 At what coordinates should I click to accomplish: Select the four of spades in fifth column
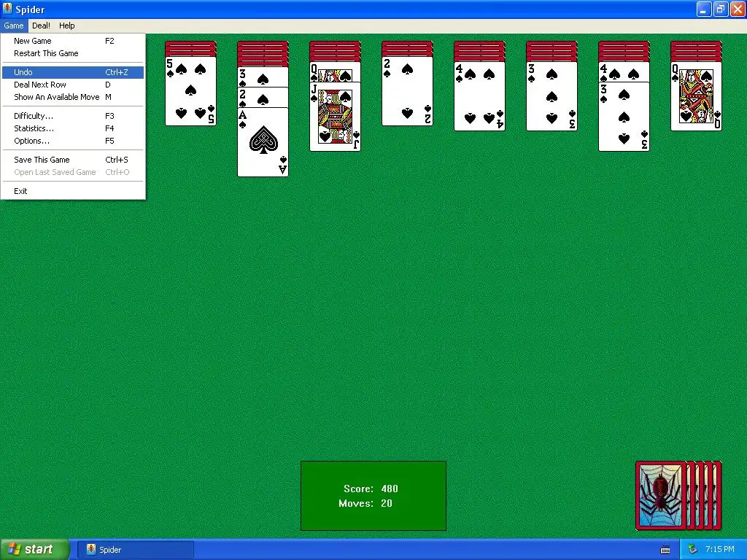tap(480, 96)
